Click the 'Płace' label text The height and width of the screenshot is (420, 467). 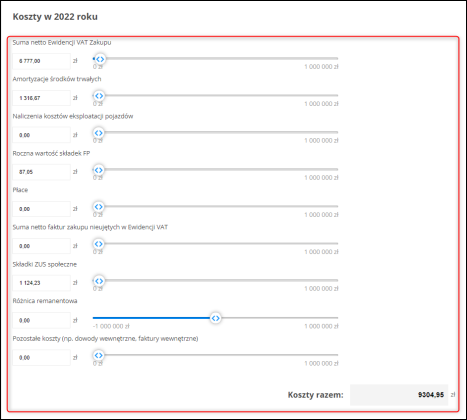pyautogui.click(x=20, y=190)
